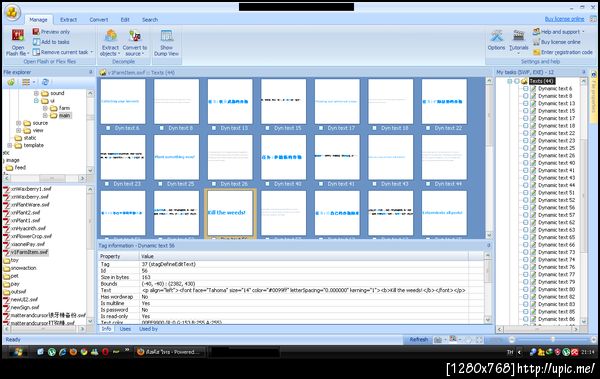Select the xnHyacinth.swf file in file list
The height and width of the screenshot is (379, 600).
(28, 228)
